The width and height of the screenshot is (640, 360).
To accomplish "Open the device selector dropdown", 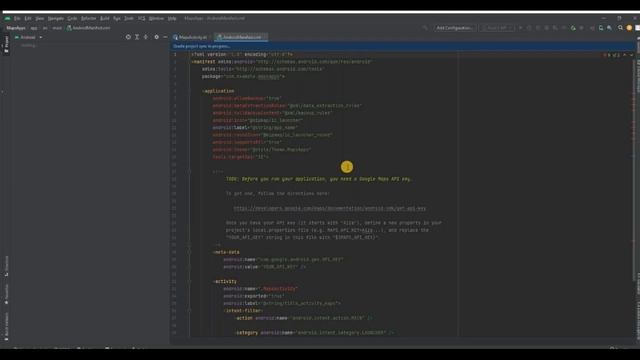I will click(497, 28).
